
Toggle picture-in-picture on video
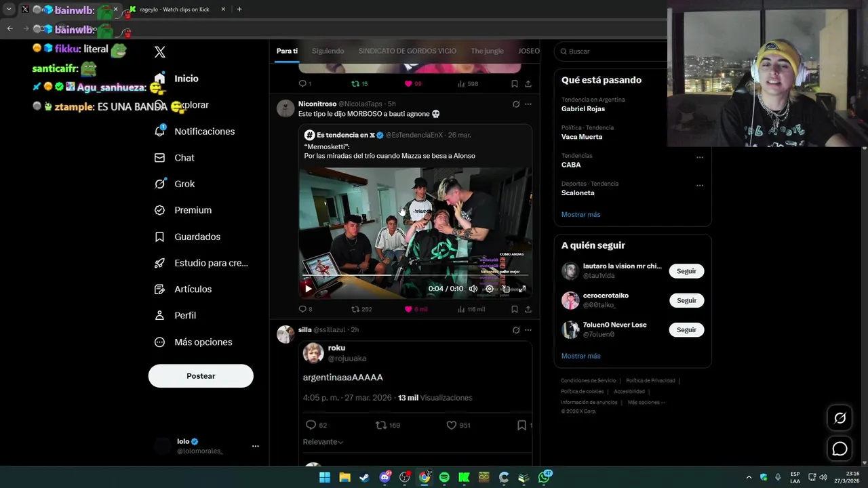506,289
